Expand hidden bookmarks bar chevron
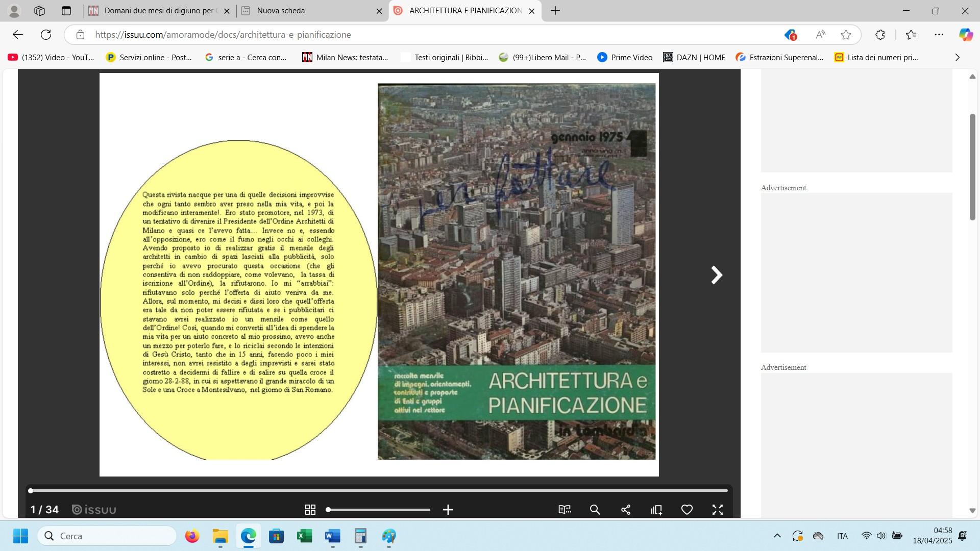Screen dimensions: 980x551 [957, 58]
